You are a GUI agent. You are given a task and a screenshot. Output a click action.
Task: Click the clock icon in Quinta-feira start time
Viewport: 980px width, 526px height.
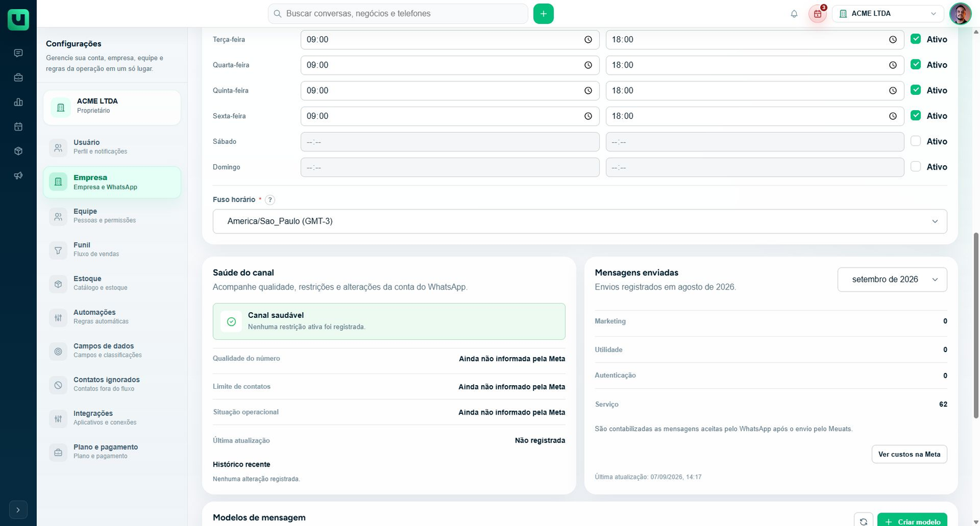588,91
